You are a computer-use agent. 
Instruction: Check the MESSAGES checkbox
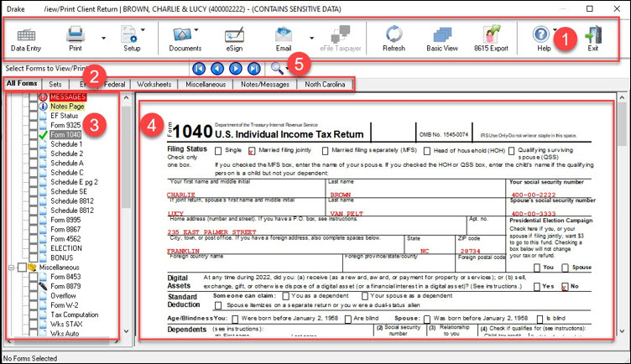click(34, 97)
